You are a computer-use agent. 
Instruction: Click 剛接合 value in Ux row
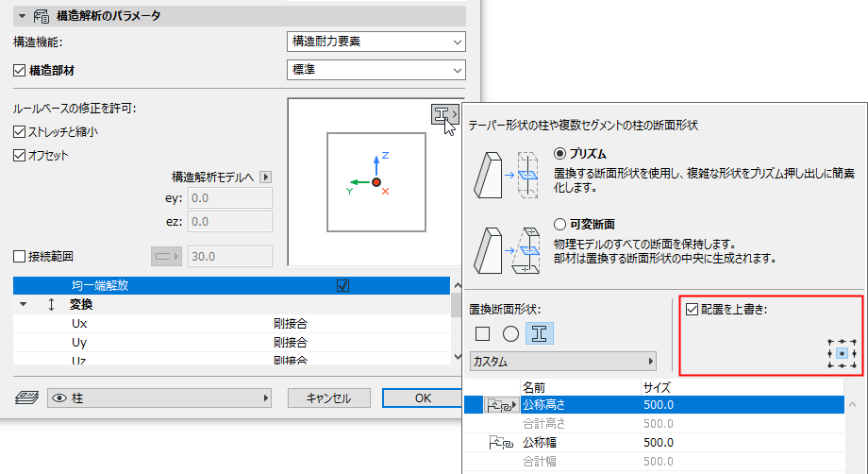tap(291, 323)
